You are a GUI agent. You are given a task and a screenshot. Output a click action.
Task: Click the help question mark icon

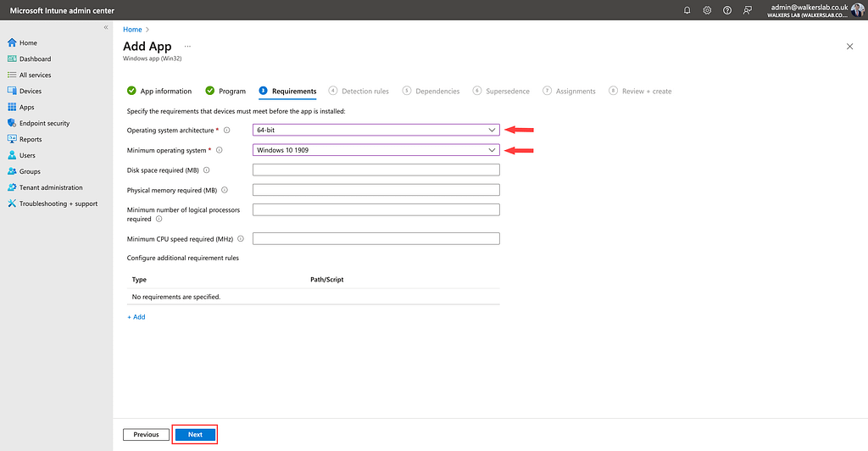click(x=727, y=10)
